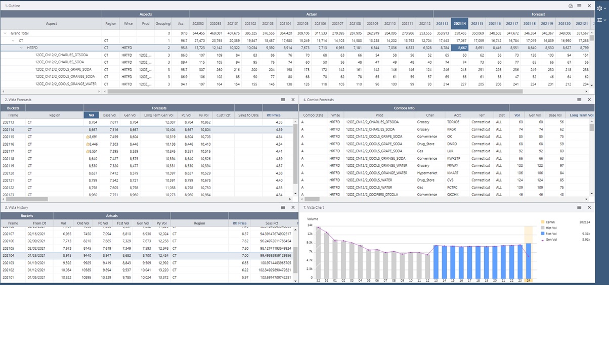Click the filter sliders icon on the right sidebar
This screenshot has height=364, width=609.
point(599,20)
